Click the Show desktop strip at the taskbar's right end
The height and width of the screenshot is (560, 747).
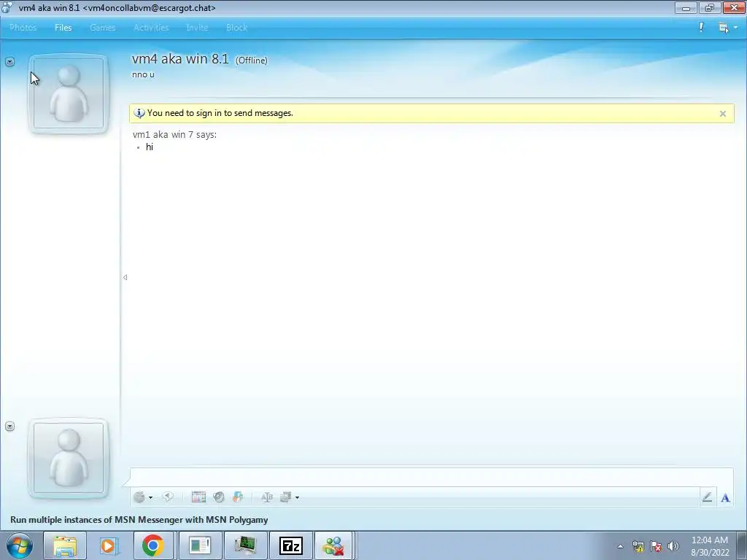pyautogui.click(x=741, y=545)
